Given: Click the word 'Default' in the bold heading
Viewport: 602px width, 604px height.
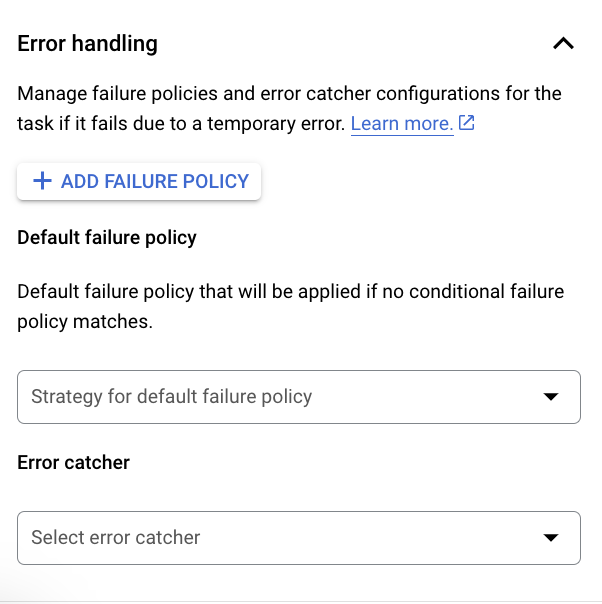Looking at the screenshot, I should coord(48,238).
